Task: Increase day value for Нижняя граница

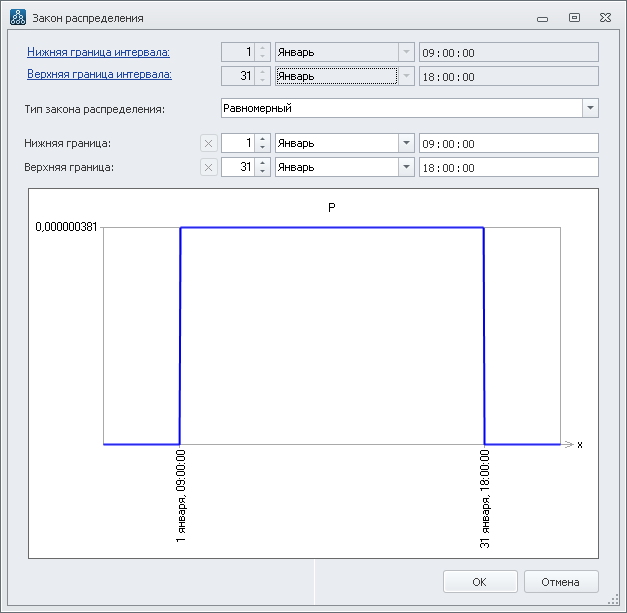Action: (x=262, y=139)
